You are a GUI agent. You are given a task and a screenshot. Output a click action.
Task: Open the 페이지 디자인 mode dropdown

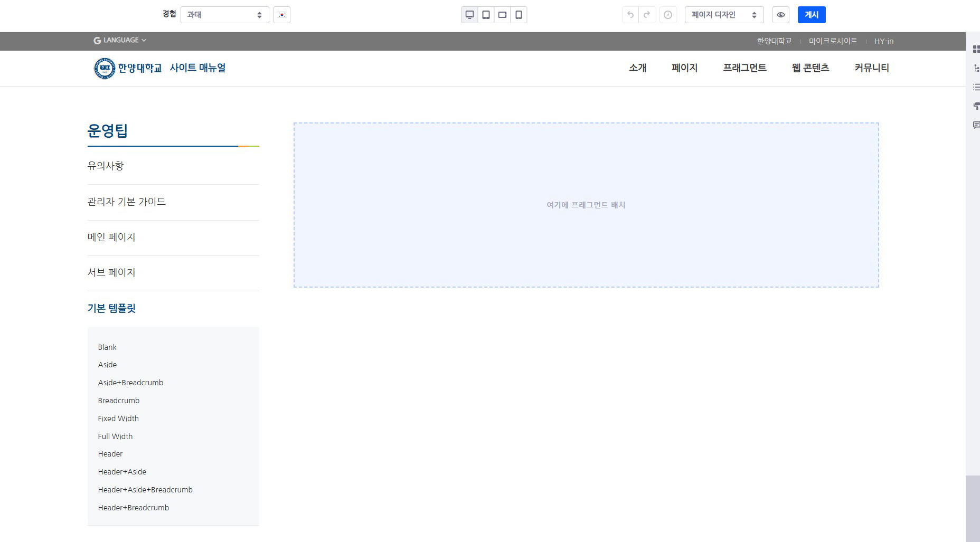(723, 15)
